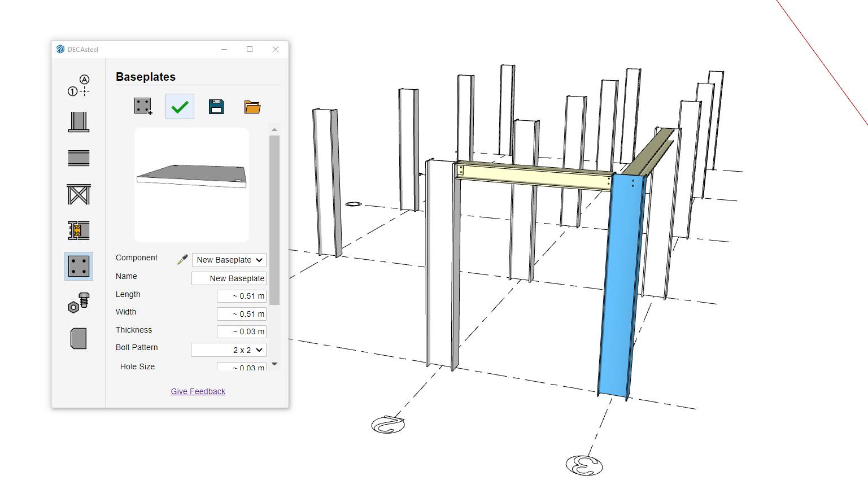Click the baseplate preview thumbnail

191,185
